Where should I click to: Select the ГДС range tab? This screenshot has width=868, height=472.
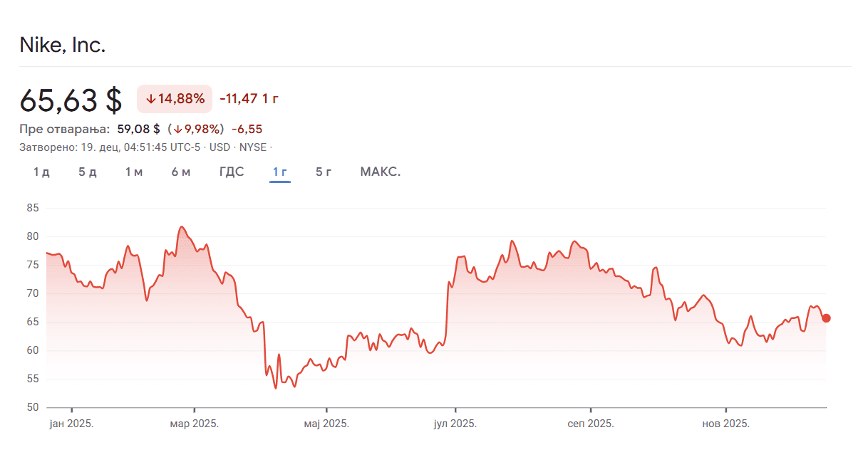(232, 172)
